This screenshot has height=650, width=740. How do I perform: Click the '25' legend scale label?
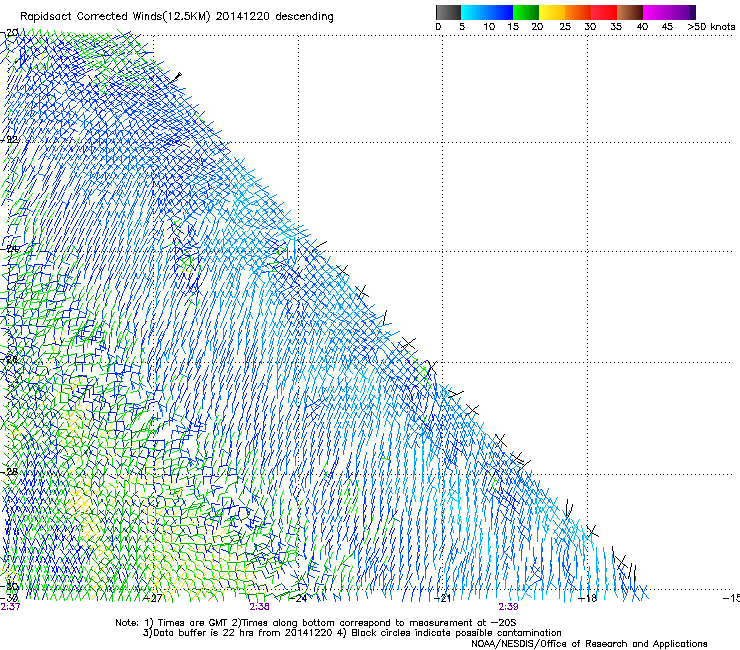tap(565, 27)
